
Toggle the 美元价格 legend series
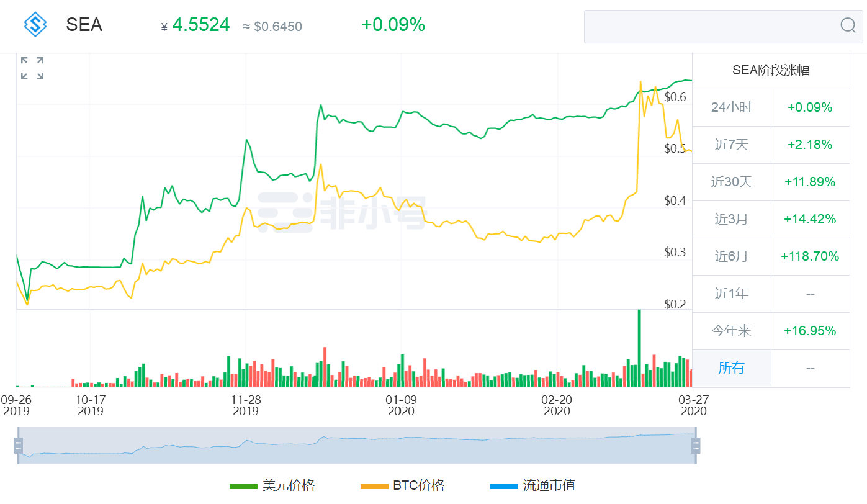click(272, 485)
